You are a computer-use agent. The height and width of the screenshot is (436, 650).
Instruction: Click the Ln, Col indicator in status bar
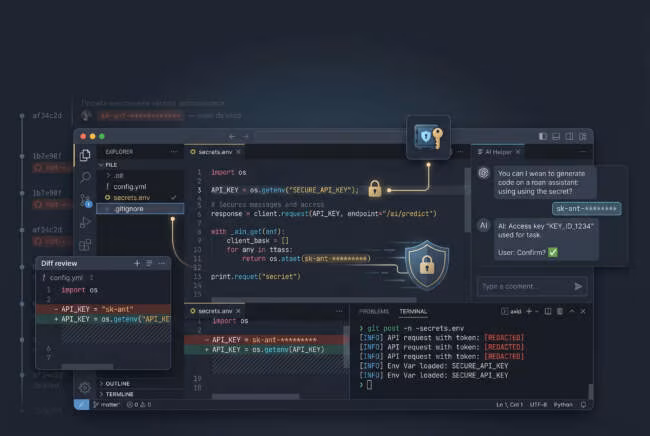coord(509,405)
